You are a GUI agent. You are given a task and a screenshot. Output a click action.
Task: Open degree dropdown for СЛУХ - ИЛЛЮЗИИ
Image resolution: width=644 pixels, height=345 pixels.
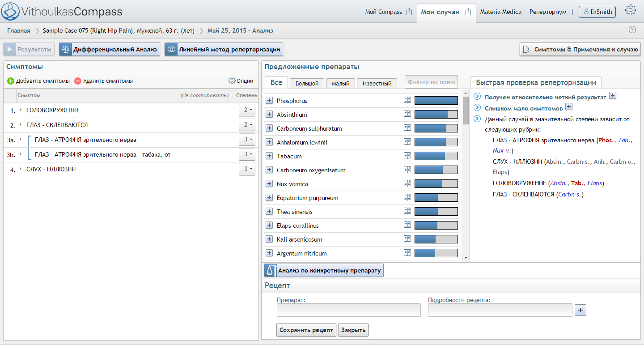[247, 169]
